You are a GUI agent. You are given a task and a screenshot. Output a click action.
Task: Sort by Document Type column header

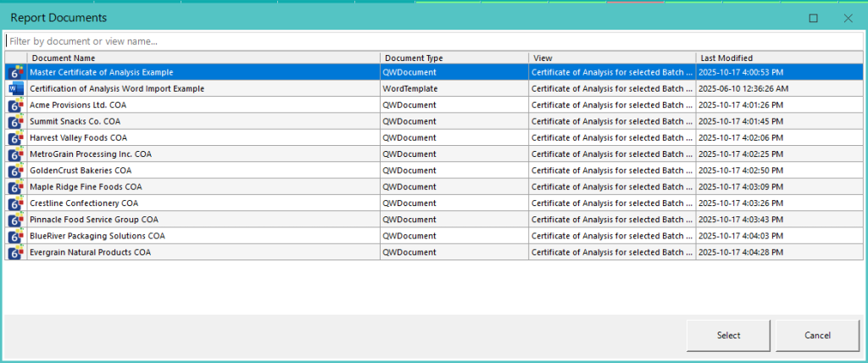(x=454, y=58)
